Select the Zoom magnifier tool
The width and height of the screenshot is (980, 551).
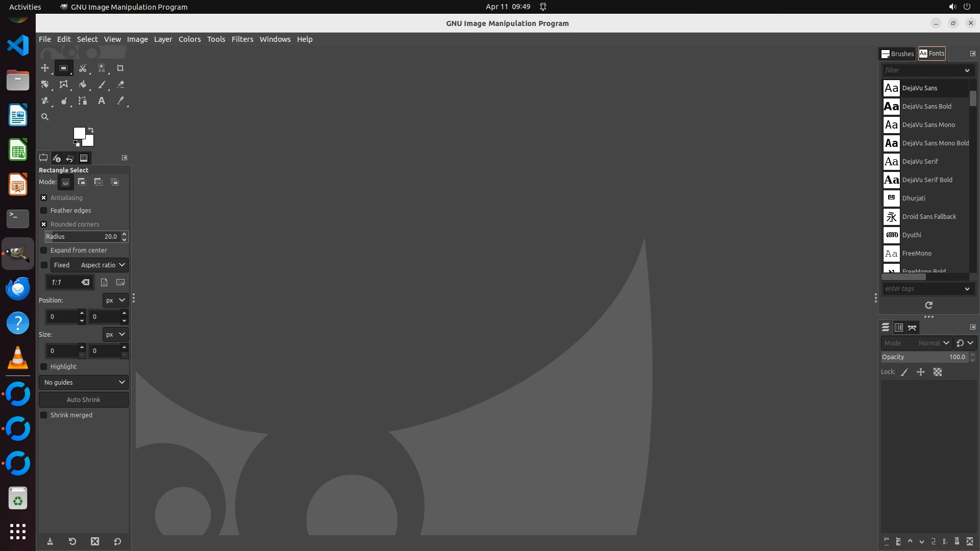click(45, 117)
